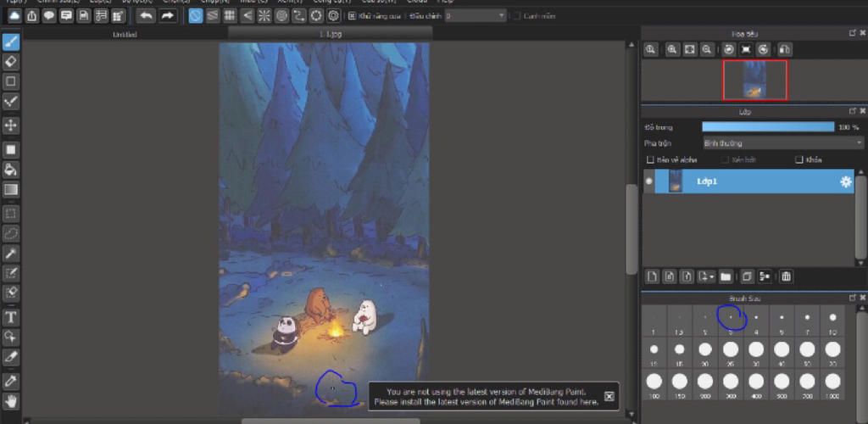Viewport: 868px width, 424px height.
Task: Select the Eraser tool
Action: coord(11,61)
